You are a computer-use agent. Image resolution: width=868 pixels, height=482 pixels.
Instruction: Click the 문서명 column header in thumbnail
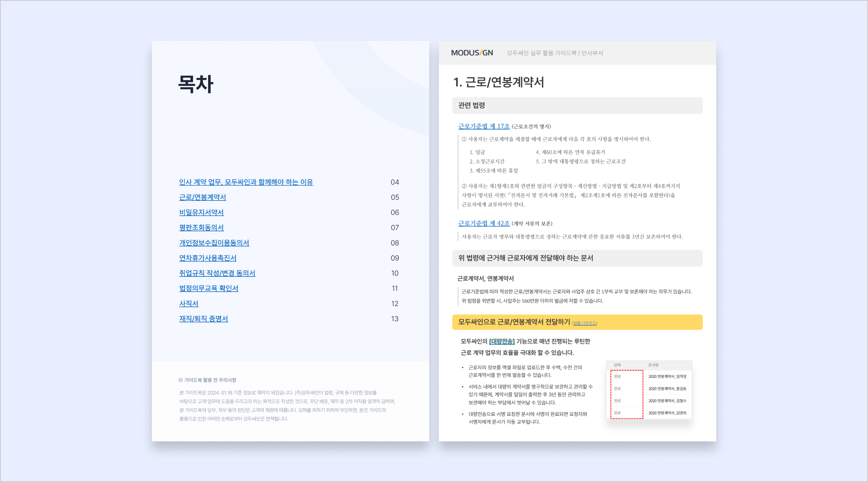pos(653,365)
